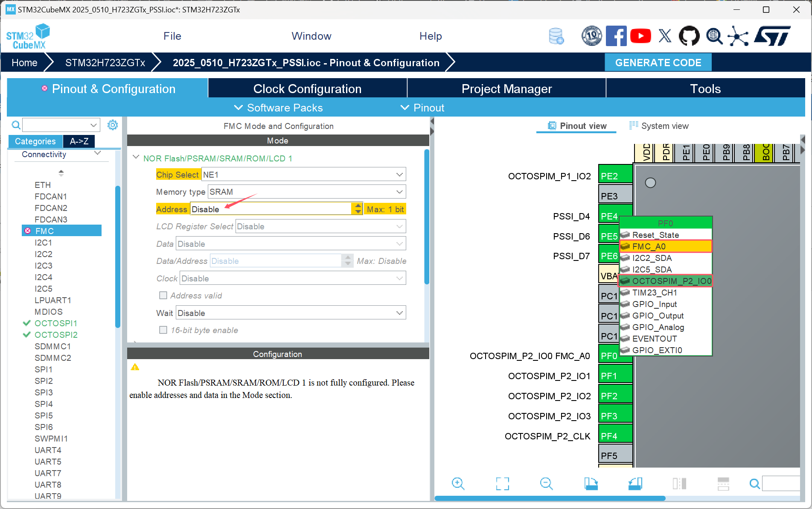Click the pin search magnifier icon
Viewport: 812px width, 509px height.
tap(755, 483)
